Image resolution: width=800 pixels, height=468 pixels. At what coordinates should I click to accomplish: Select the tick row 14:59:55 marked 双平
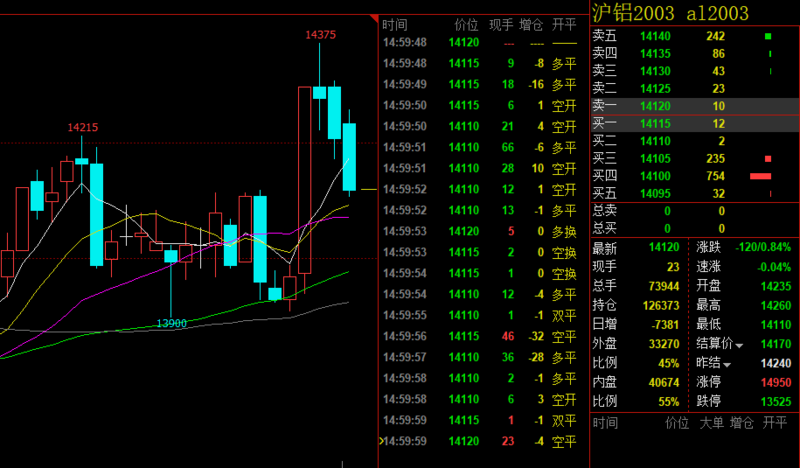(x=480, y=315)
